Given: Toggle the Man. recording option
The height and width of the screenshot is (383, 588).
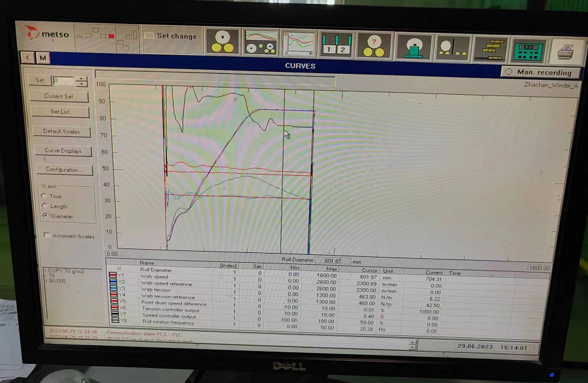Looking at the screenshot, I should 508,72.
